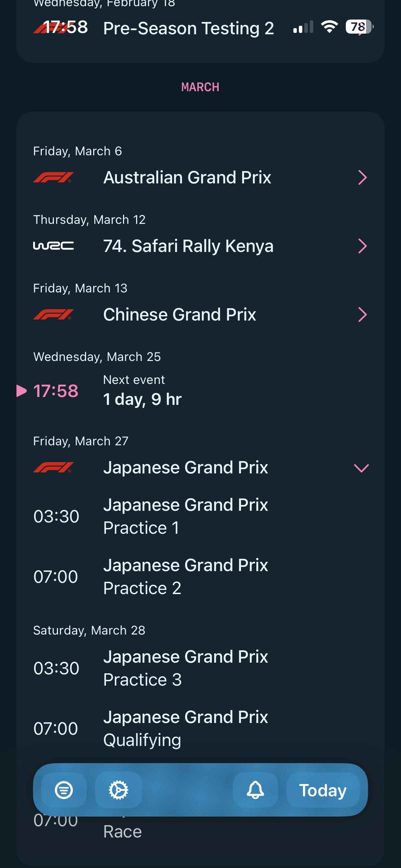Open the filter list icon in bottom bar
Screen dimensions: 401x868
(x=64, y=790)
